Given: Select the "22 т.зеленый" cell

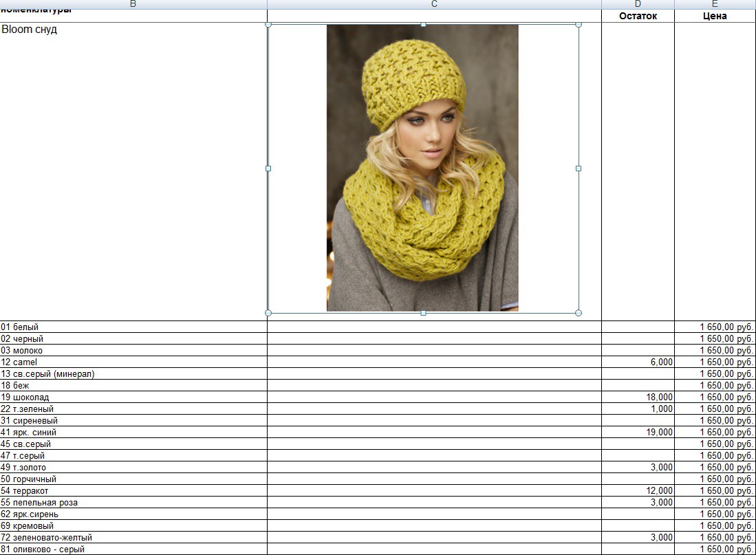Looking at the screenshot, I should (133, 409).
